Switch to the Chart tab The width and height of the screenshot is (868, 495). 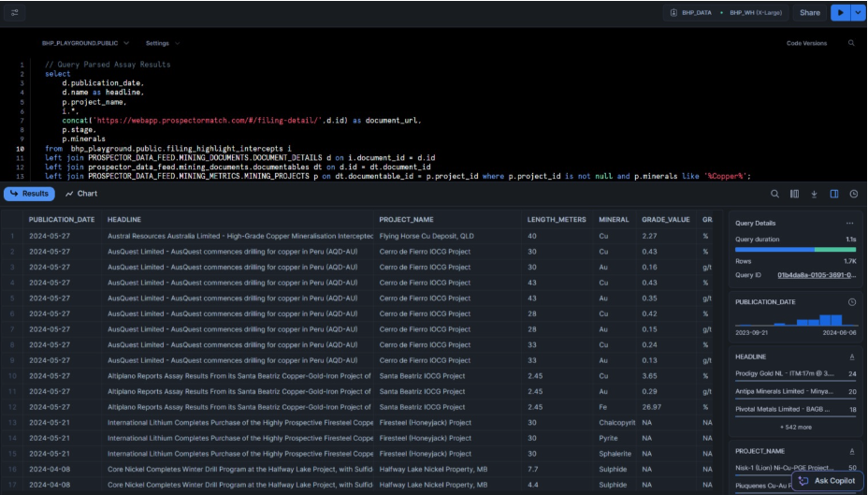(81, 194)
